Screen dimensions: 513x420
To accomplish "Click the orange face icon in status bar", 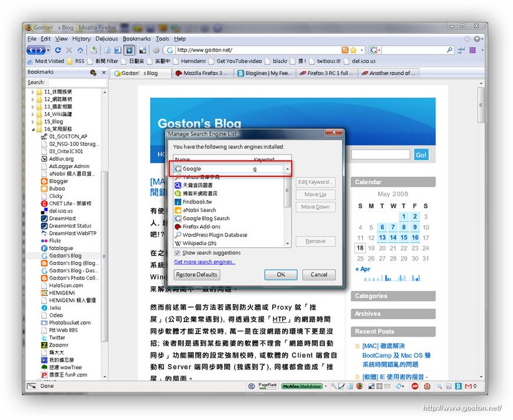I will pos(427,386).
